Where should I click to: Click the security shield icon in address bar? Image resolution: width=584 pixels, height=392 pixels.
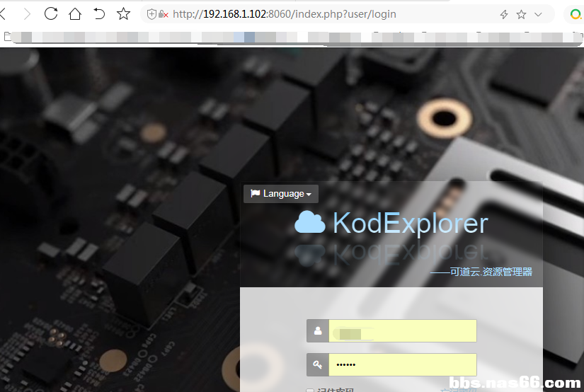pos(151,14)
